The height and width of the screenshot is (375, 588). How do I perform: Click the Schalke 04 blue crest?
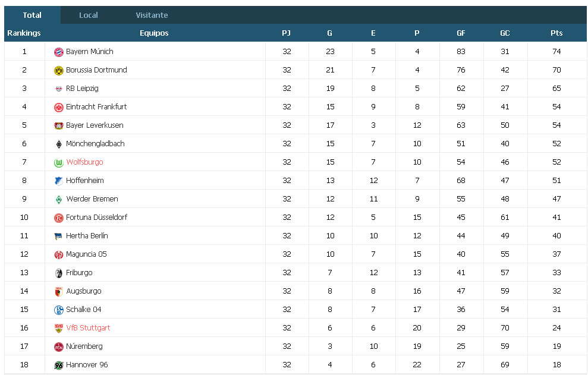[x=58, y=310]
